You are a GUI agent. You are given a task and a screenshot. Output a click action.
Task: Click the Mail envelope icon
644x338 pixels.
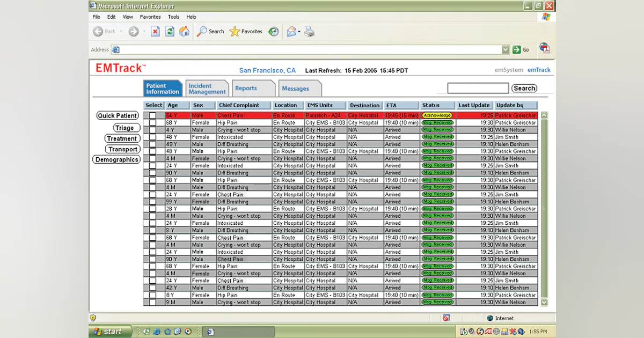pyautogui.click(x=291, y=32)
